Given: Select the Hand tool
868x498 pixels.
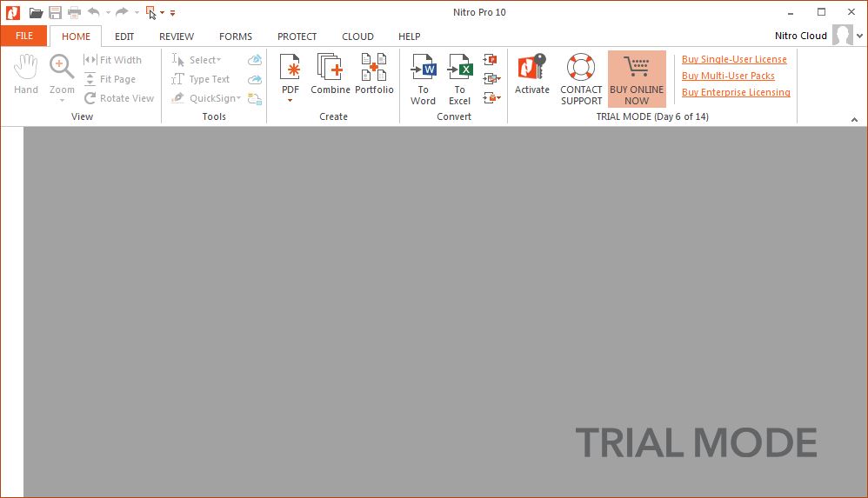Looking at the screenshot, I should [x=26, y=75].
